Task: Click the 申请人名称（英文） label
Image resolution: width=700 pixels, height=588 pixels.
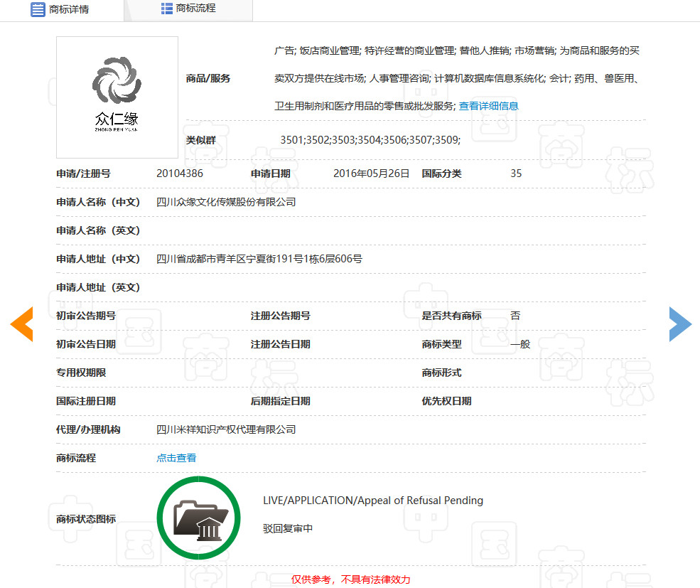Action: 98,230
